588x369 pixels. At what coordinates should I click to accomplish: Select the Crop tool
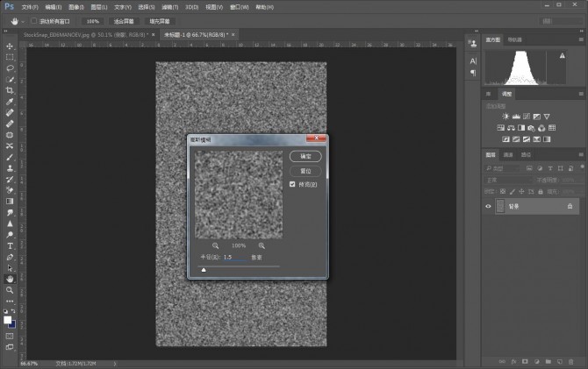click(10, 90)
